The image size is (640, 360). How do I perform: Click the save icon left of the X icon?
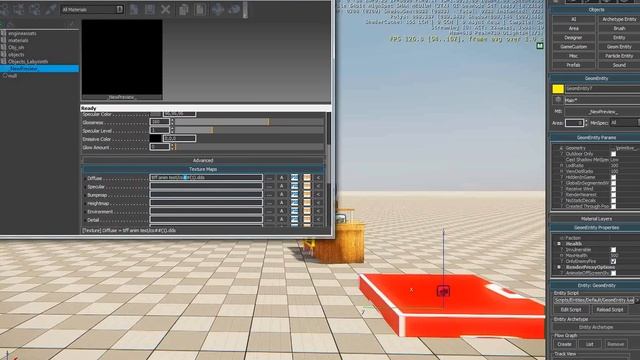tap(150, 9)
